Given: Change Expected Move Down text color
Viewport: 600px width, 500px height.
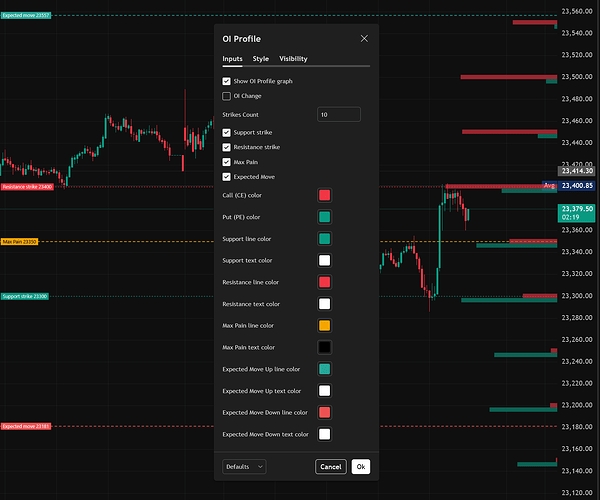Looking at the screenshot, I should coord(324,434).
